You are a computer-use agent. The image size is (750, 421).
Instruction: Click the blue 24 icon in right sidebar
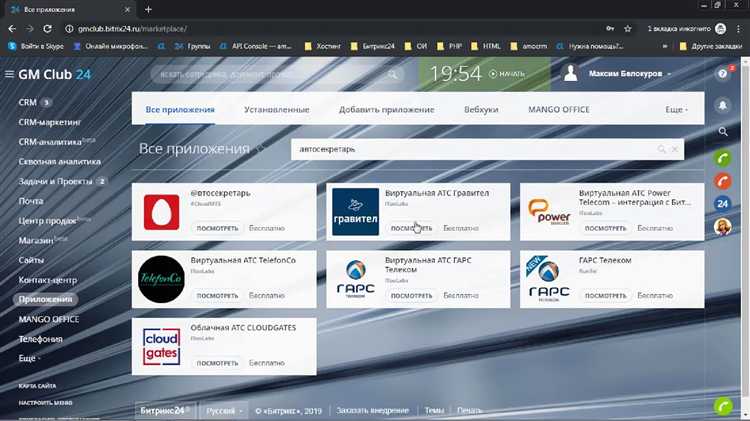[723, 203]
